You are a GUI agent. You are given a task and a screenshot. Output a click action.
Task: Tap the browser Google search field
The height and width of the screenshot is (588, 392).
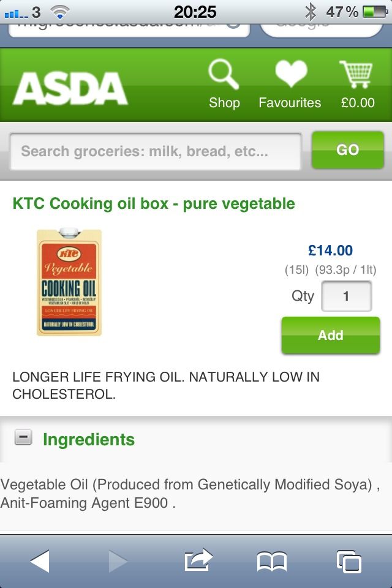pyautogui.click(x=322, y=30)
